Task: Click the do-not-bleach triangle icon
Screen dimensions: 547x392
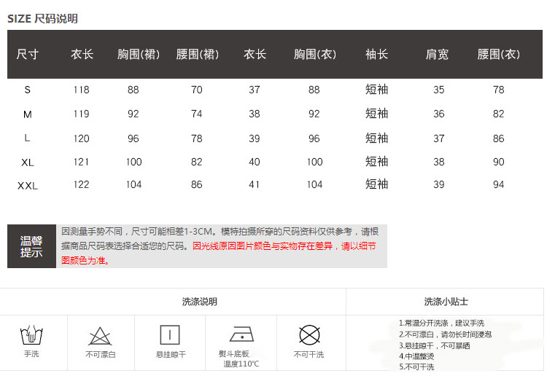Action: tap(100, 336)
